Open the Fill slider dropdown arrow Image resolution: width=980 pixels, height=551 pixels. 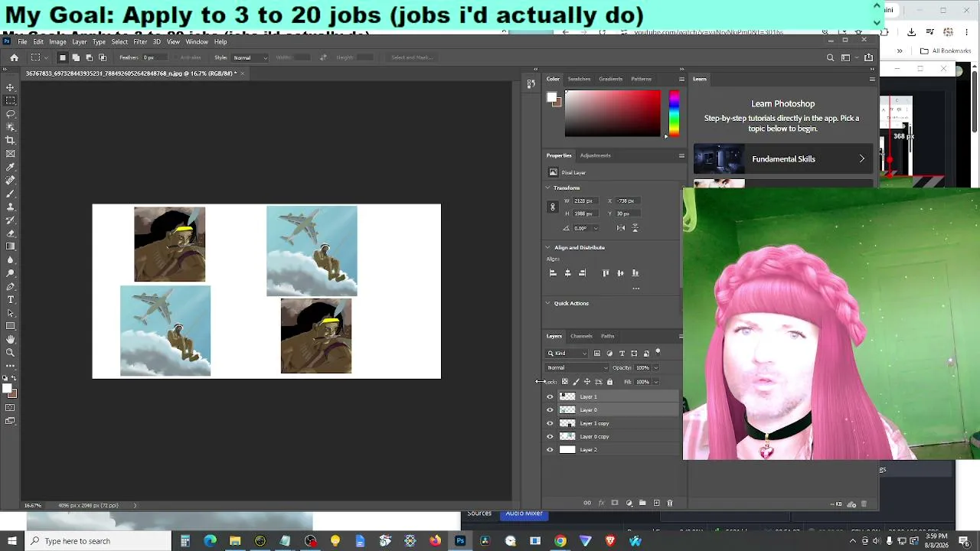[655, 382]
